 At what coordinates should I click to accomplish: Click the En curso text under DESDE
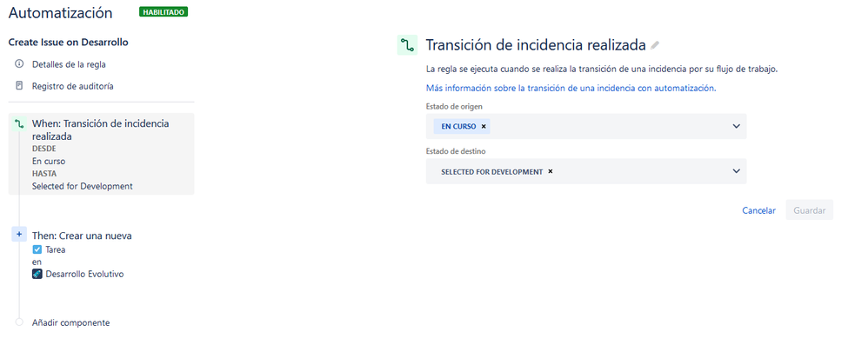pos(49,162)
